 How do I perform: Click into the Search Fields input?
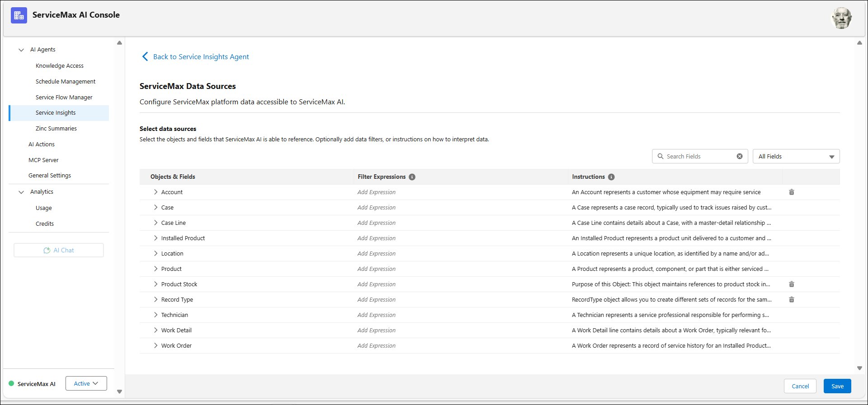click(x=700, y=156)
